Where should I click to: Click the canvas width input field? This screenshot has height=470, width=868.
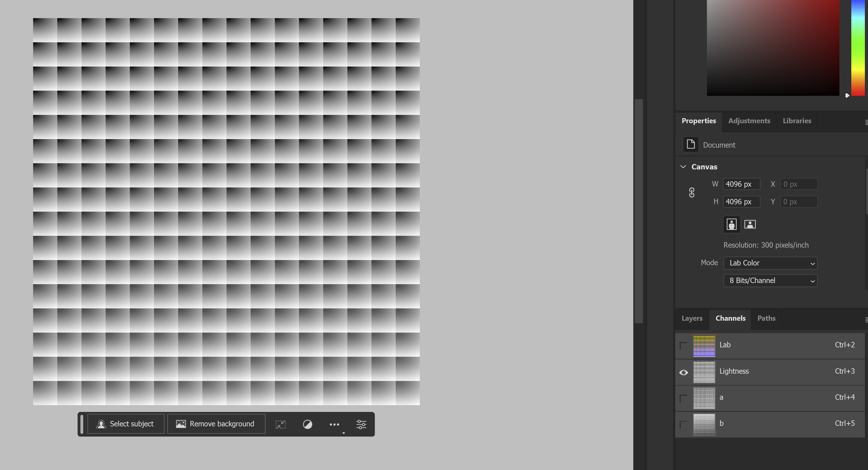741,184
